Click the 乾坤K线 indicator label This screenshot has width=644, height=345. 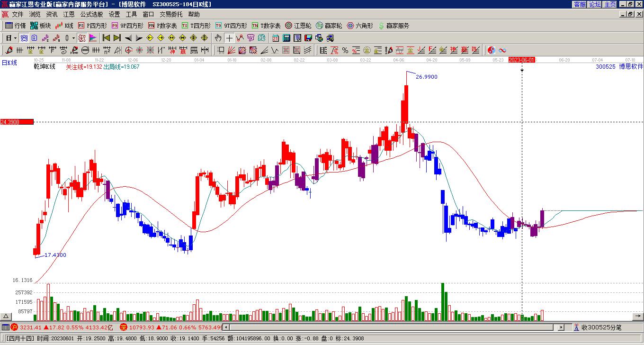[x=45, y=67]
